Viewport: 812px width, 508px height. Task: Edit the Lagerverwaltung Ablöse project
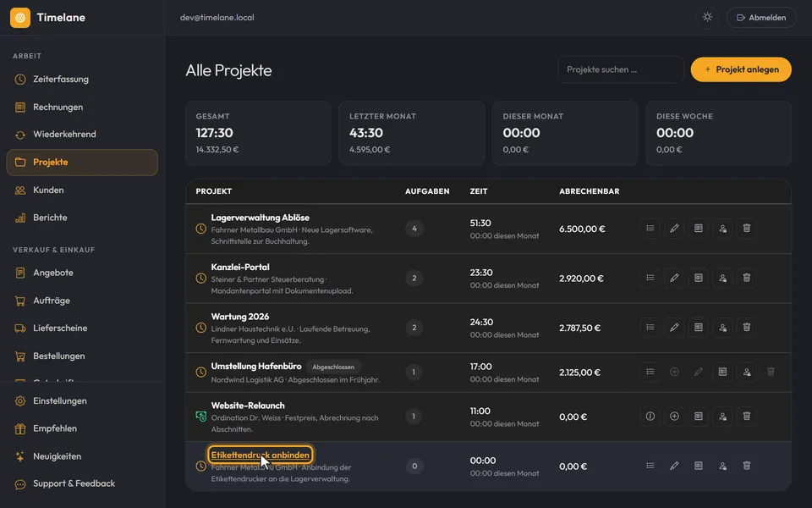[x=674, y=229]
